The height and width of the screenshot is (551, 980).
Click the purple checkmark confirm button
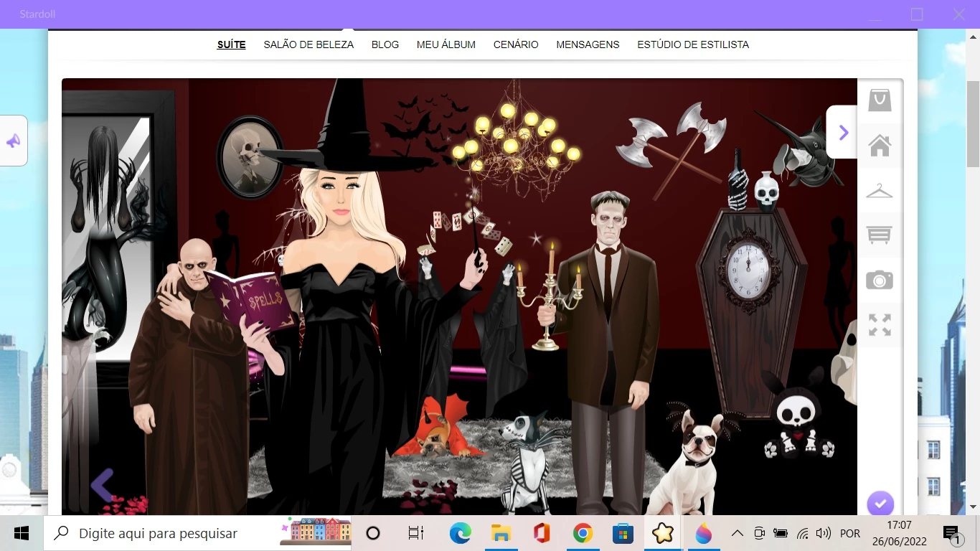pyautogui.click(x=880, y=503)
